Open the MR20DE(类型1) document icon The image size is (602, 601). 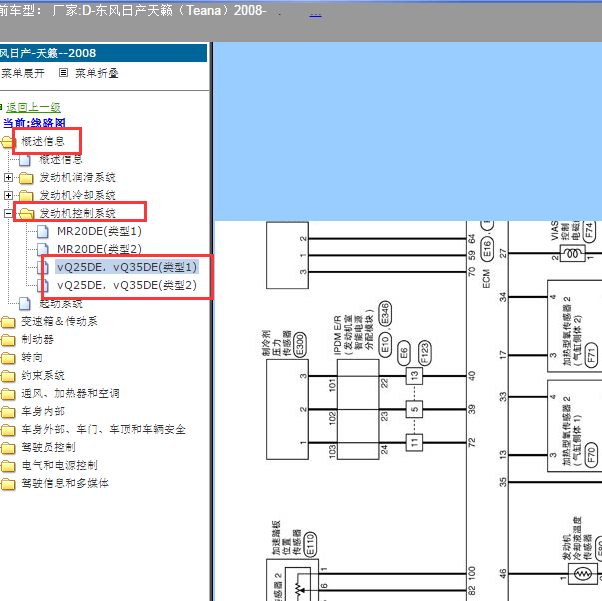tap(43, 232)
